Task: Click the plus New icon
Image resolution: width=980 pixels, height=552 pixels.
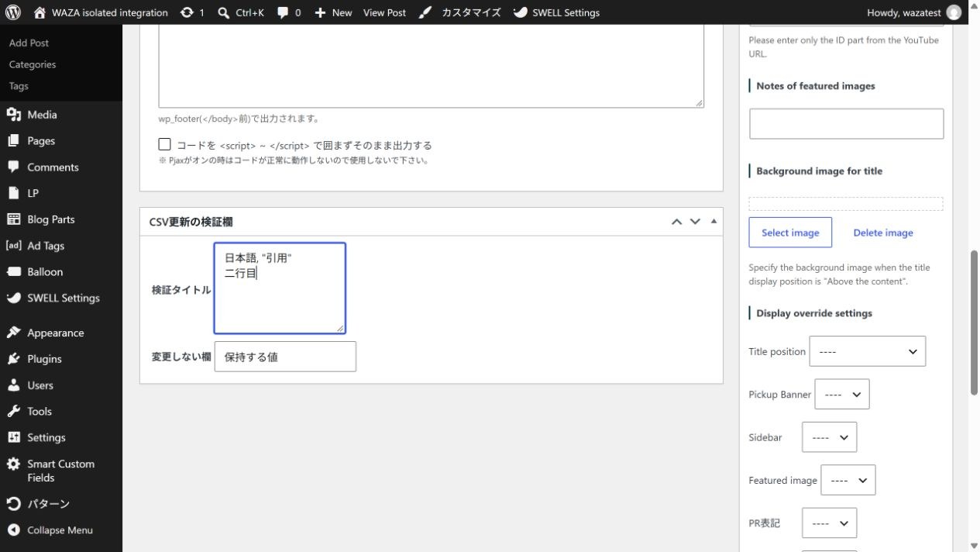Action: pos(320,12)
